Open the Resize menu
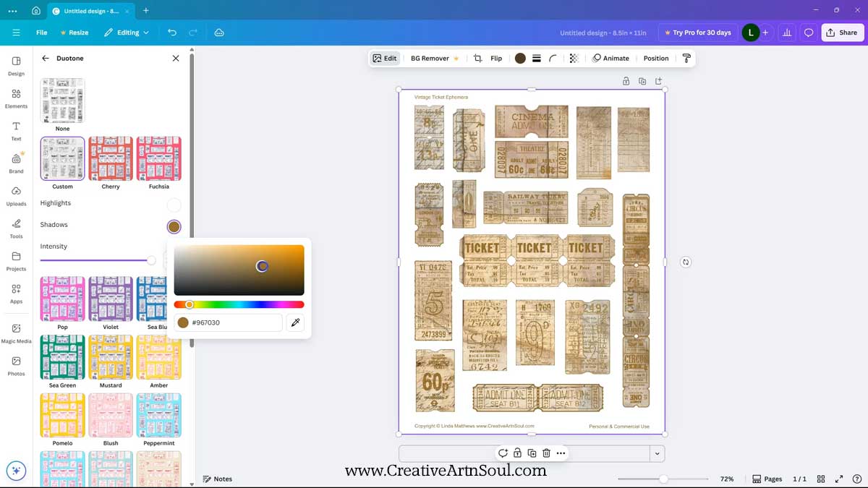 [x=74, y=33]
